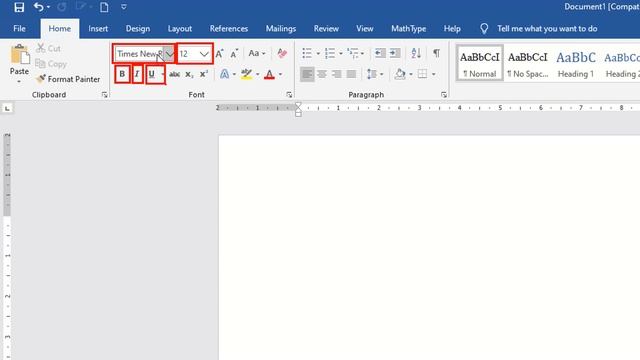Apply the Heading 1 style

576,63
